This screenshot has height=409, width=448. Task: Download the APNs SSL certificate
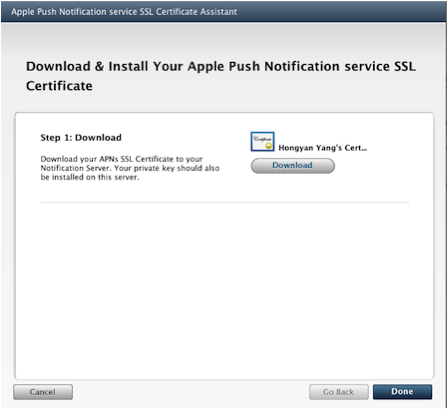click(x=293, y=166)
